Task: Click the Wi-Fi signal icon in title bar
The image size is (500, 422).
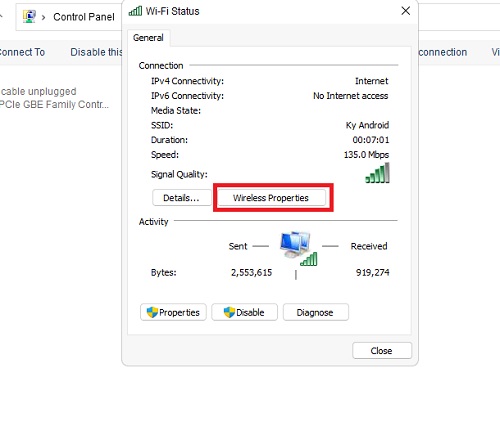Action: pyautogui.click(x=135, y=11)
